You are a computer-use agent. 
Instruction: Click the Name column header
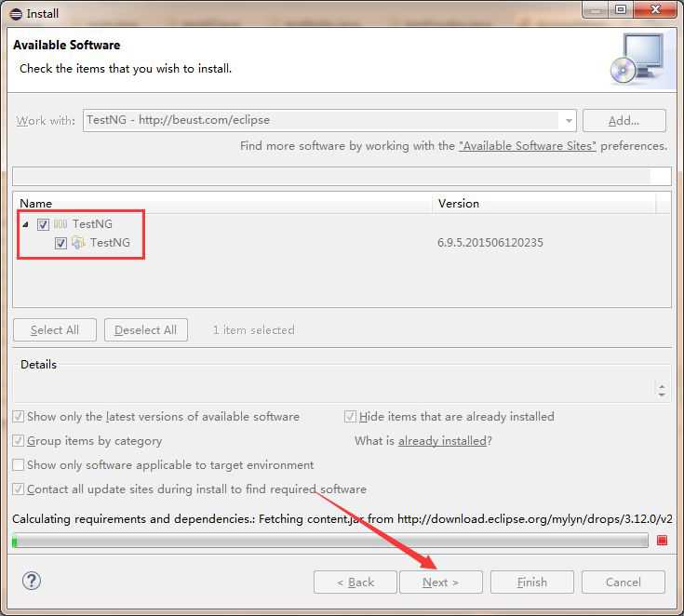(x=222, y=203)
